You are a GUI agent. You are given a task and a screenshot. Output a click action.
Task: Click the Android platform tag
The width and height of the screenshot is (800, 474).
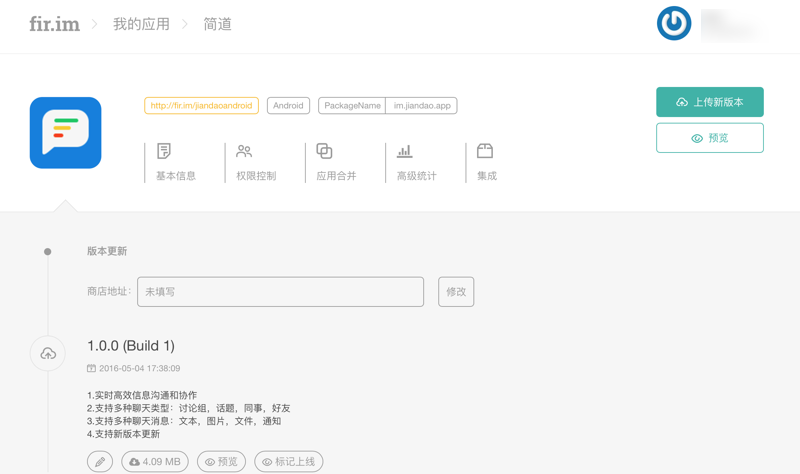coord(288,106)
